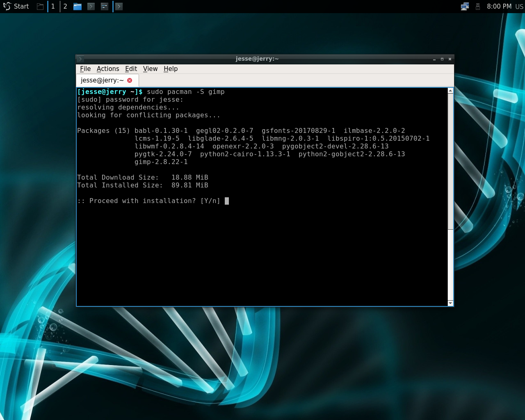Open the Edit menu in terminal
Screen dimensions: 525x420
(x=131, y=69)
